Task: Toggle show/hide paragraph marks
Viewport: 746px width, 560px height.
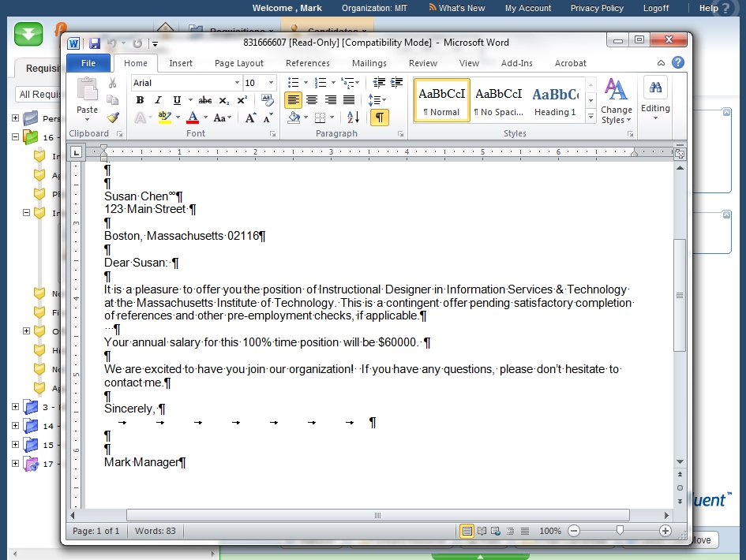Action: (x=380, y=118)
